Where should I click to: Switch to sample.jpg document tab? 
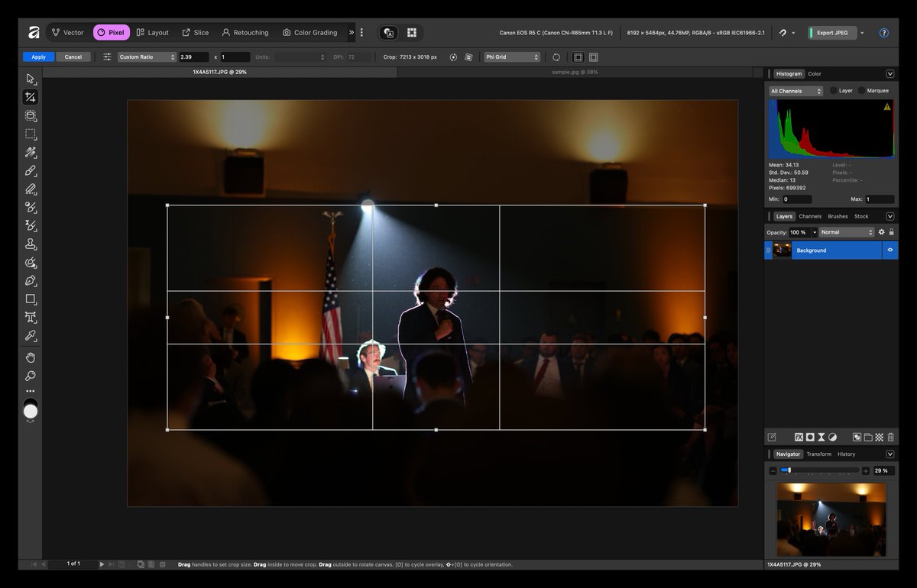click(575, 72)
